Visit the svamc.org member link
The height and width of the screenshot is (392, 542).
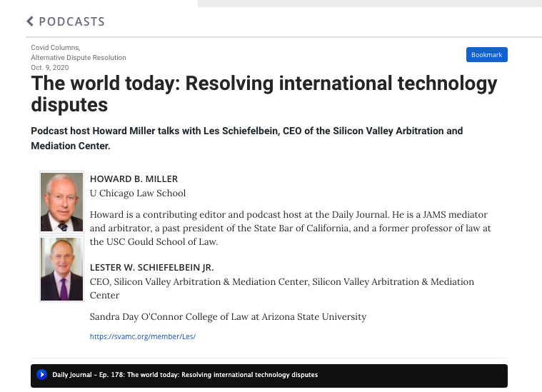[x=142, y=336]
